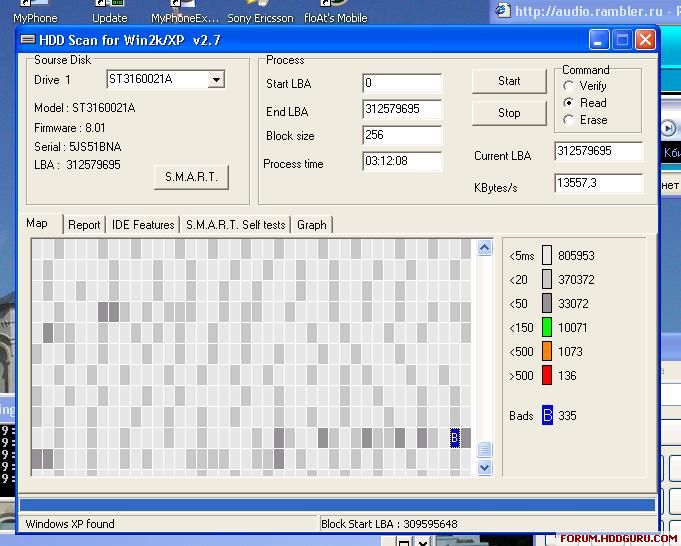
Task: Click the Bads legend B icon
Action: [x=547, y=415]
